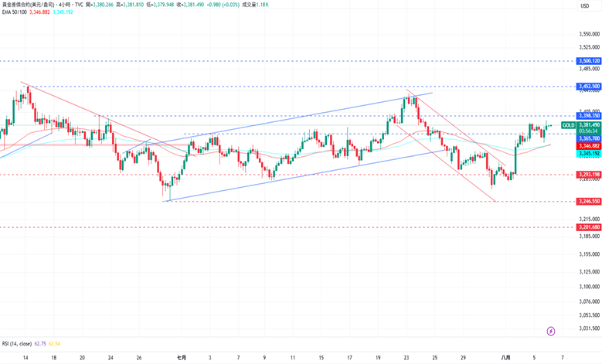Click the volume label 成交量 1.18K
This screenshot has height=364, width=602.
(255, 5)
